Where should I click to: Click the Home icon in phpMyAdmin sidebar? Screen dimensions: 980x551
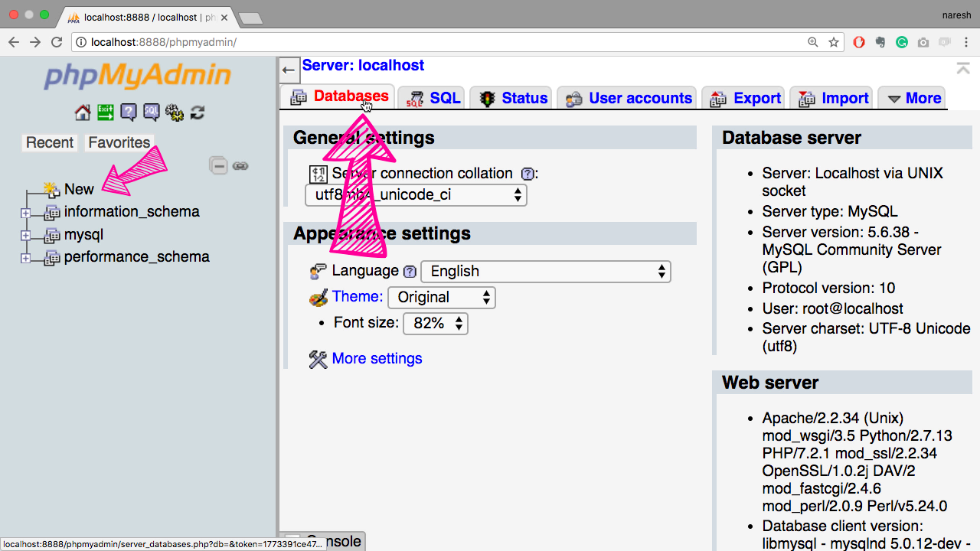(83, 113)
